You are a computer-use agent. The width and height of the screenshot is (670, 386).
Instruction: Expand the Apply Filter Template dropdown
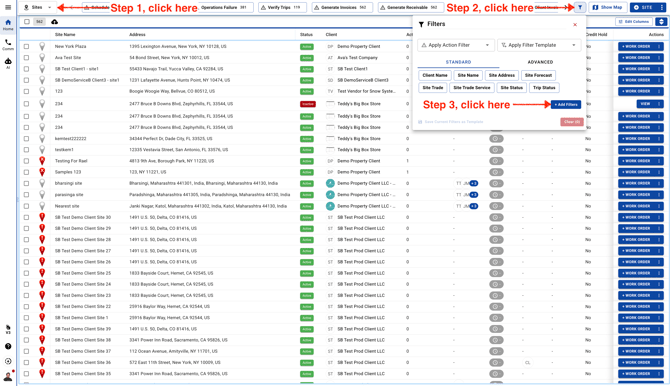click(539, 45)
